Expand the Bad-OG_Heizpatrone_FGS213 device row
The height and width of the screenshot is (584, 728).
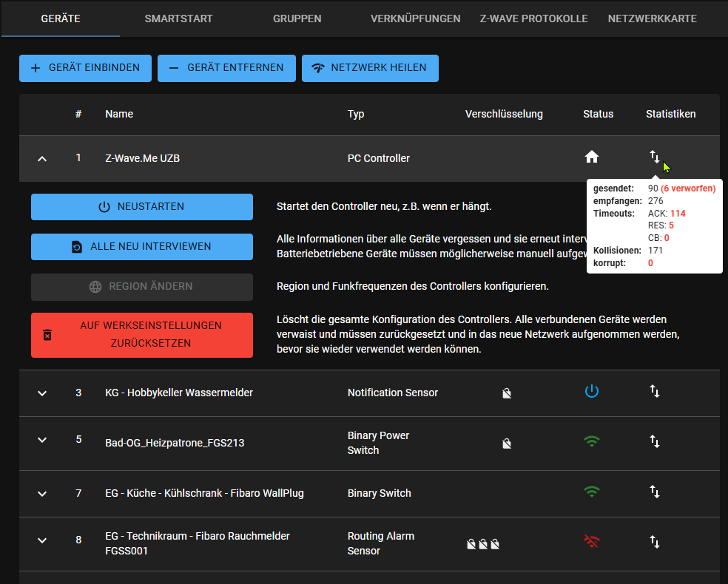coord(42,441)
